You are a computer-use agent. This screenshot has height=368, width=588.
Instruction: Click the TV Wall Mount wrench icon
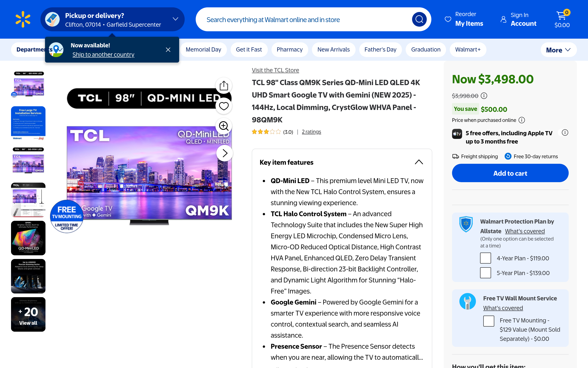(467, 301)
